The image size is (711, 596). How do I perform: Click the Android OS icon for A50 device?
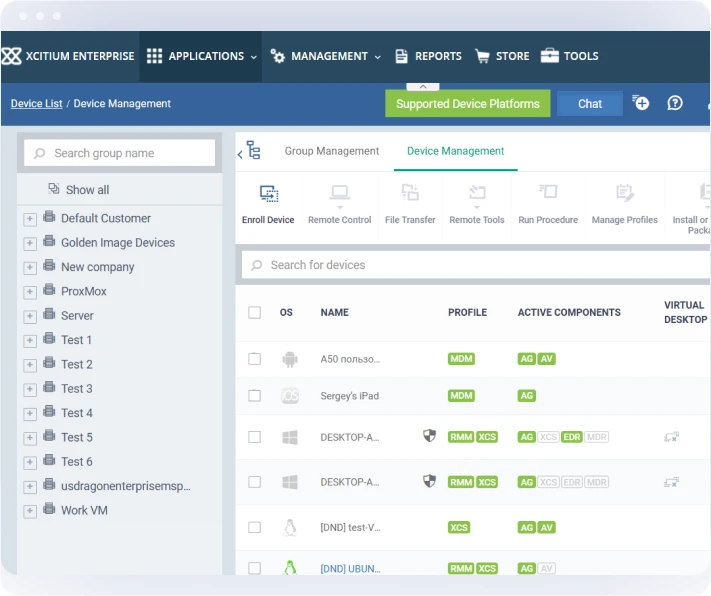point(290,359)
